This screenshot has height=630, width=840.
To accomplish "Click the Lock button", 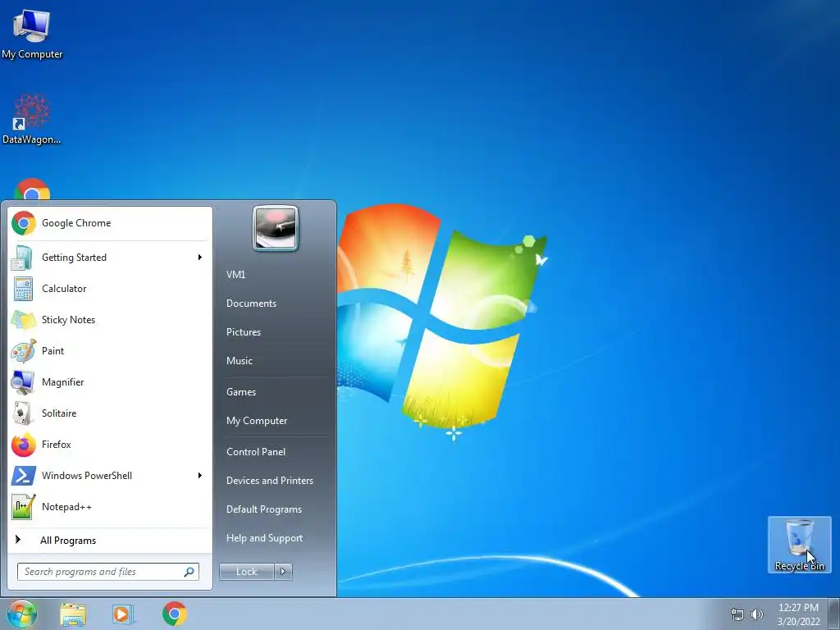I will [x=247, y=572].
